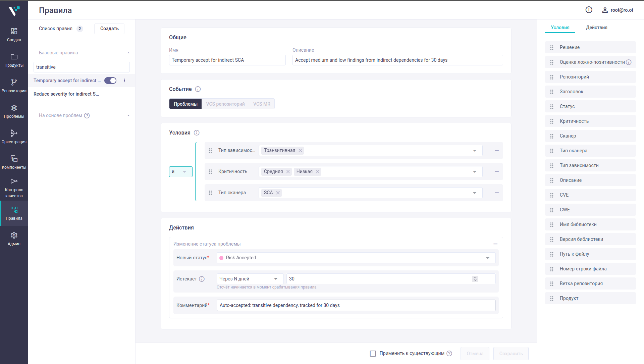
Task: Click Создать button
Action: (109, 29)
